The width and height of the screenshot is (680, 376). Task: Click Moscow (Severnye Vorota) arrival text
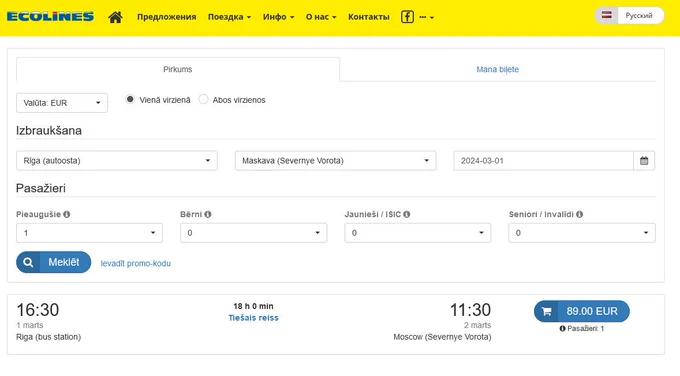(442, 337)
